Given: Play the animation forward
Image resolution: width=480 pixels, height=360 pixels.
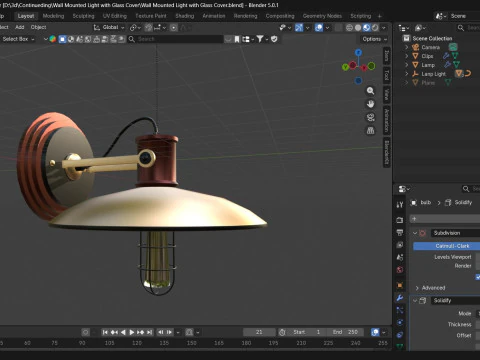Looking at the screenshot, I should (131, 332).
